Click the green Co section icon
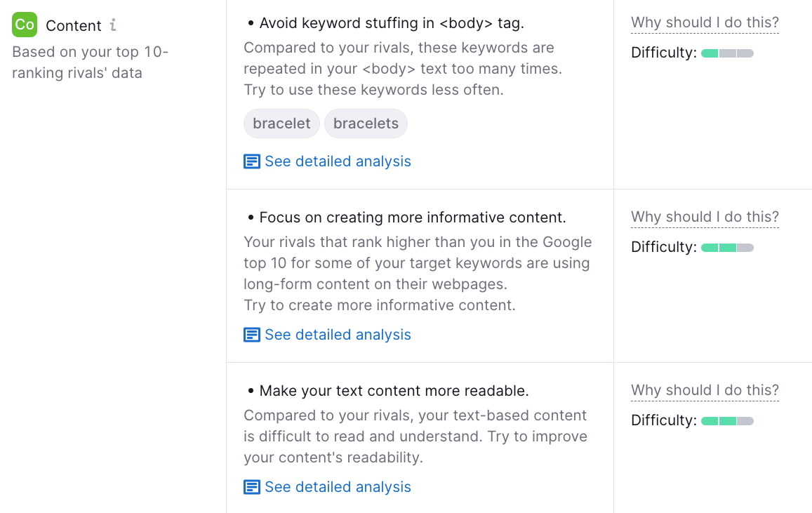Screen dimensions: 812x513 tap(24, 25)
